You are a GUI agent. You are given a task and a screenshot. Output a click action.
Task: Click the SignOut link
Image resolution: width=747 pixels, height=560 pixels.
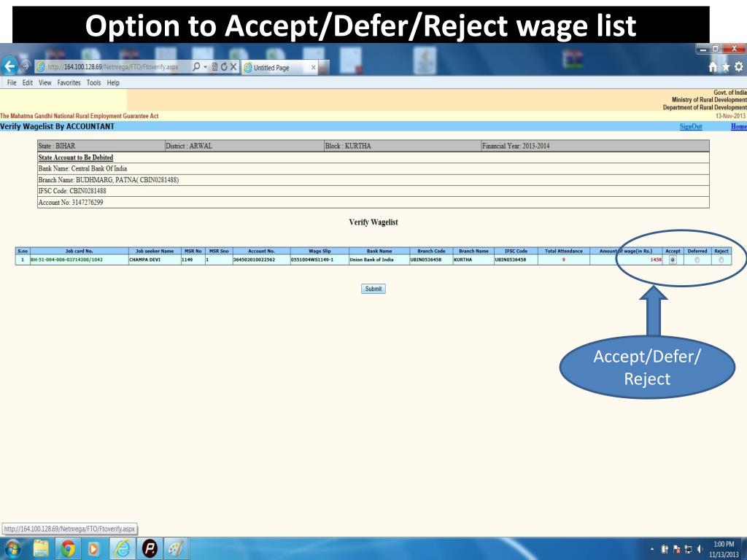coord(691,127)
